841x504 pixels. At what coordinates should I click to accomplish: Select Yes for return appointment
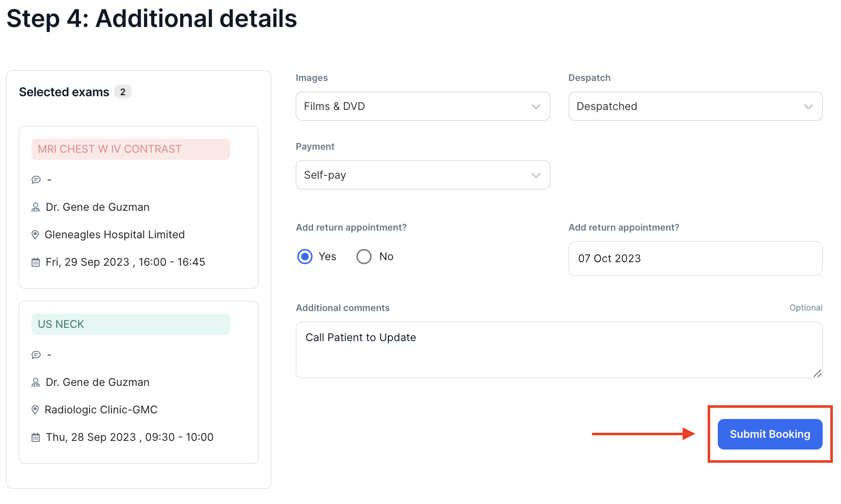(305, 257)
